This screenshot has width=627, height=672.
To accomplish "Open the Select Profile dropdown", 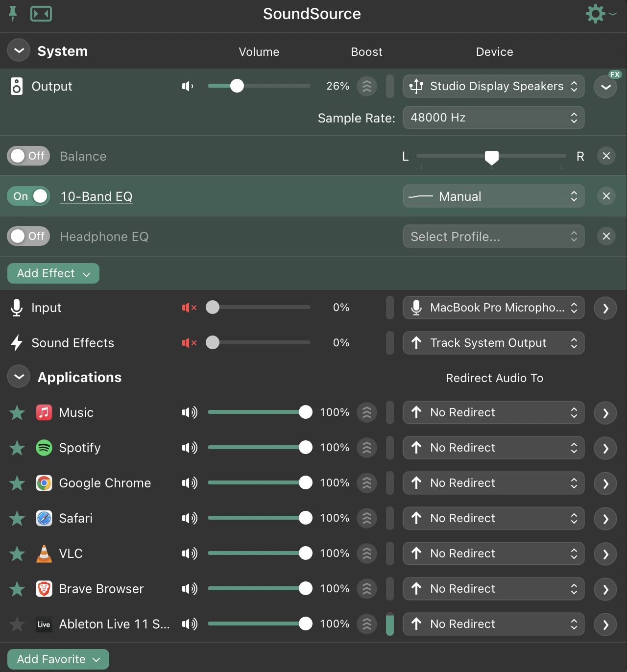I will click(x=494, y=236).
